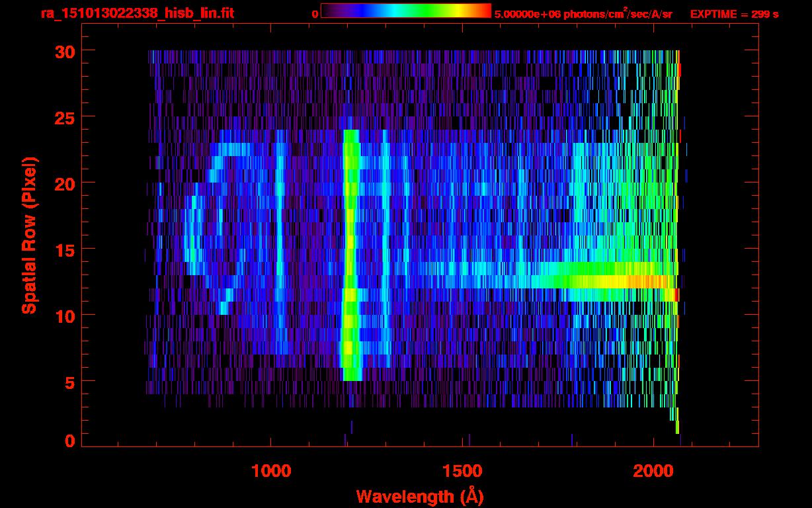
Task: Click the Spatial Row (Pixel) axis title
Action: [29, 235]
